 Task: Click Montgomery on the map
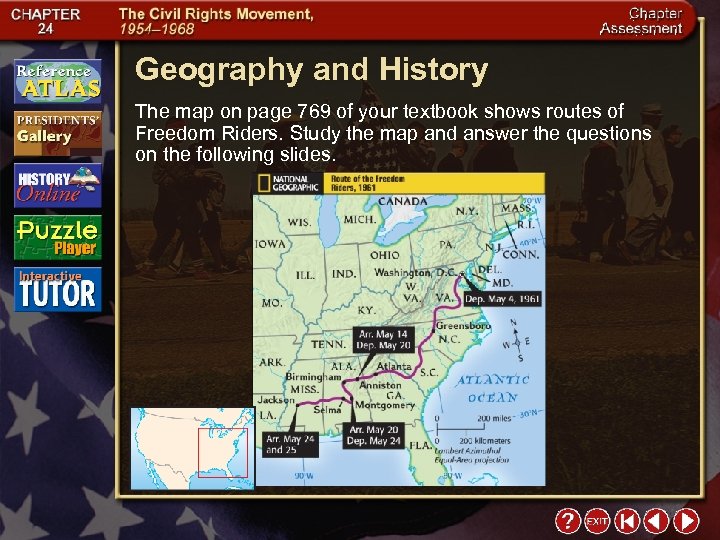point(385,405)
